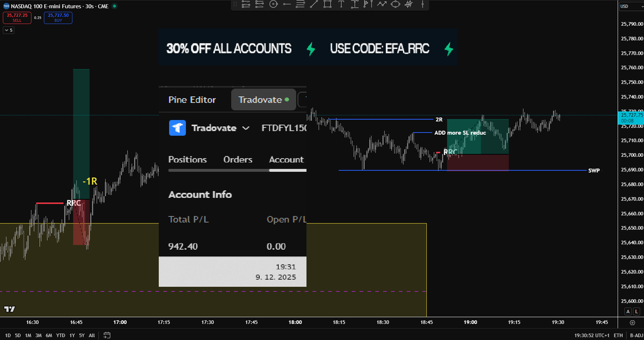Click the green long position target box

[x=478, y=136]
